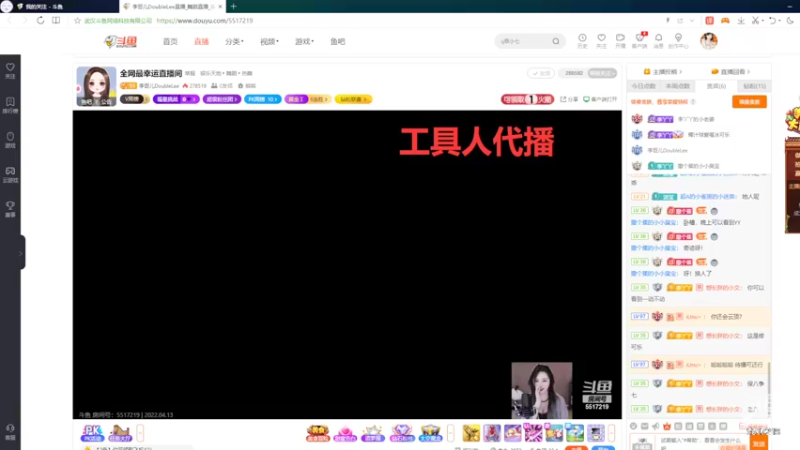Open the 钻石粉丝 diamond activity icon
The width and height of the screenshot is (800, 450).
point(402,433)
